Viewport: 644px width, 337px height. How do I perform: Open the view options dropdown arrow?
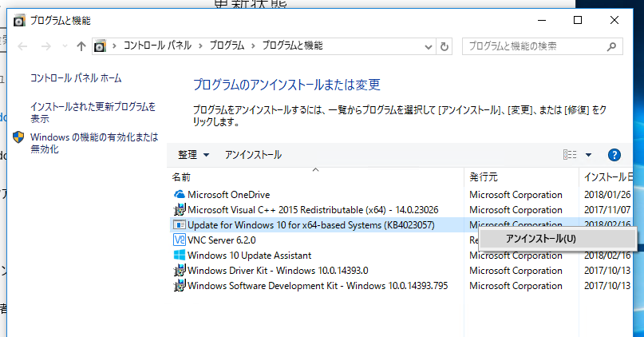[589, 155]
